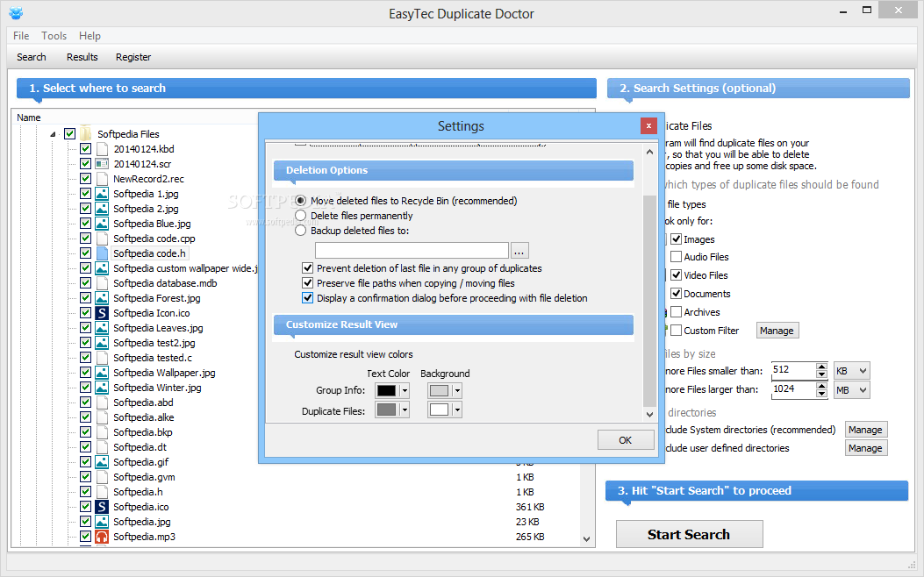Click Manage next to Custom Filter
924x577 pixels.
(777, 331)
